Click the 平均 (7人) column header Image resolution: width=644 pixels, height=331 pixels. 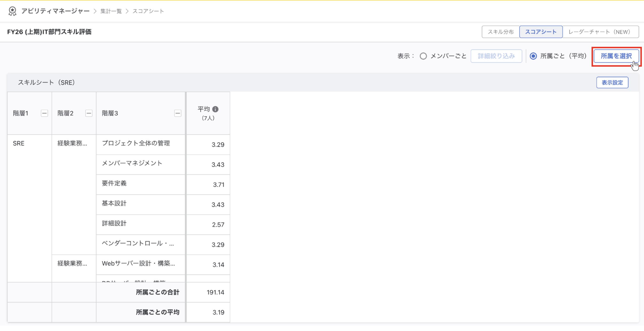click(x=208, y=113)
